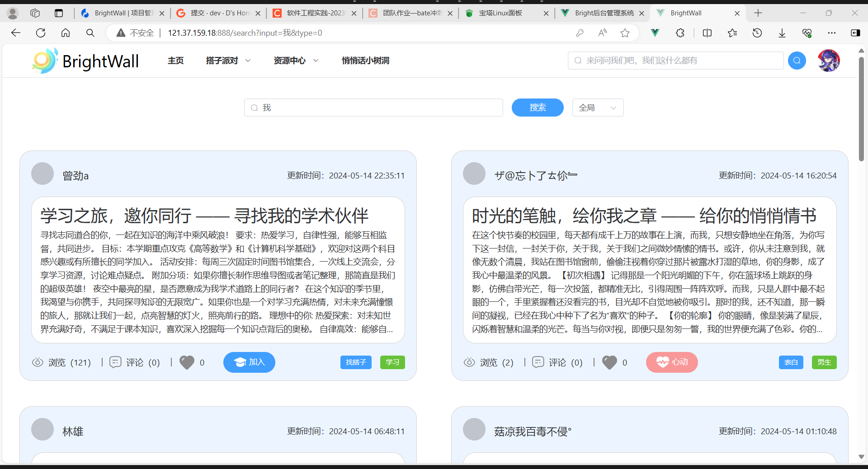Toggle split screen view
The width and height of the screenshot is (868, 469).
pyautogui.click(x=708, y=33)
